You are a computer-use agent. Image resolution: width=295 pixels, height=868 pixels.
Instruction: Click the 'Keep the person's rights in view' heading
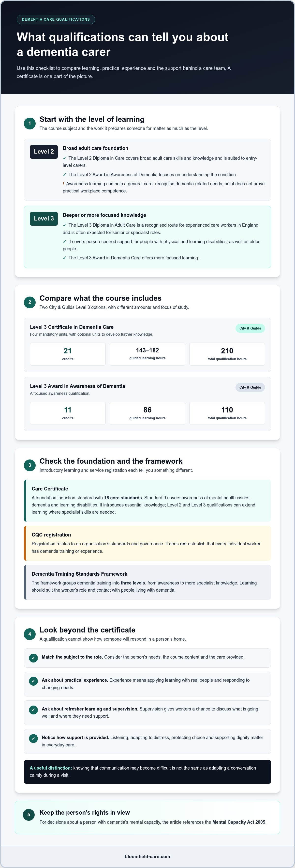85,812
